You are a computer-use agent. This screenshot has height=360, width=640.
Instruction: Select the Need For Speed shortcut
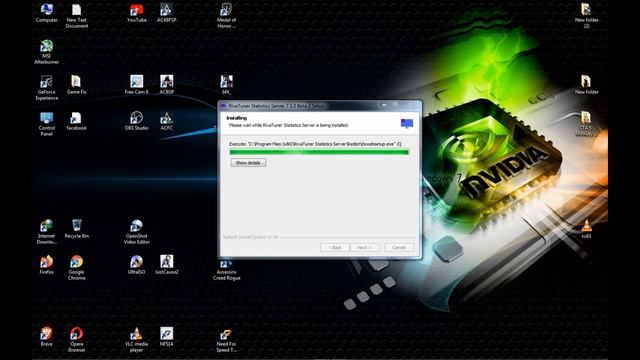click(226, 341)
